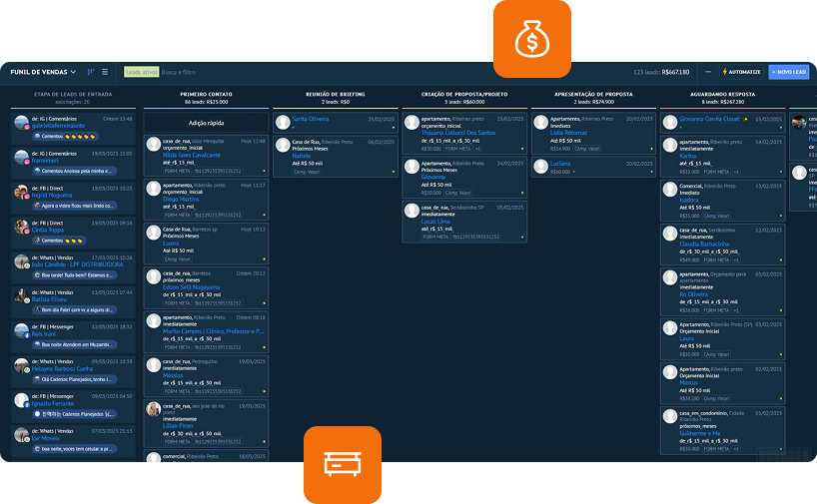817x504 pixels.
Task: Select the Aguardando Resposta column header
Action: (722, 93)
